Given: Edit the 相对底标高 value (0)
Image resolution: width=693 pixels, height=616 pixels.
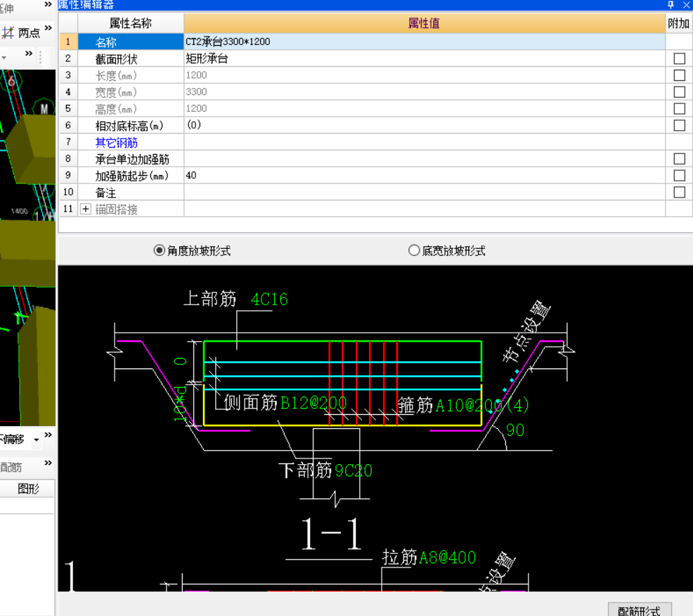Looking at the screenshot, I should 425,125.
